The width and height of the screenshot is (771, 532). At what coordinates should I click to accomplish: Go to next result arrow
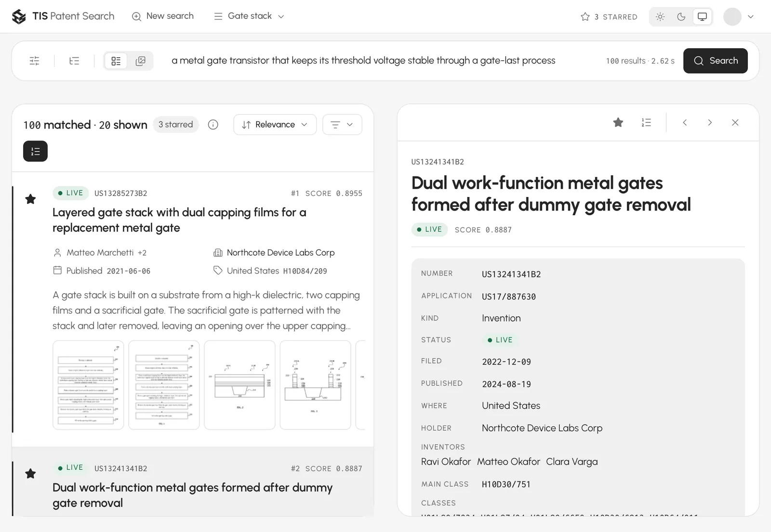(710, 122)
